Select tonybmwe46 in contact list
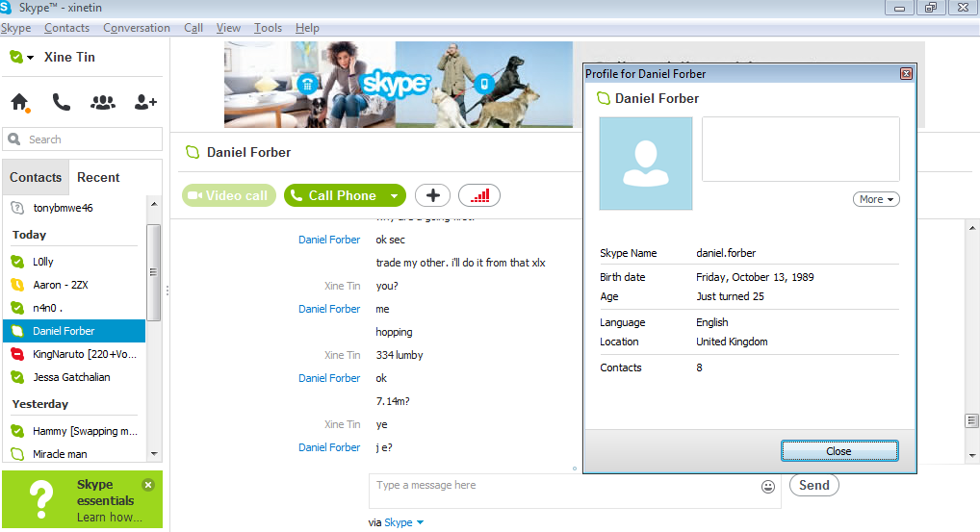Screen dimensions: 980x532 74,208
